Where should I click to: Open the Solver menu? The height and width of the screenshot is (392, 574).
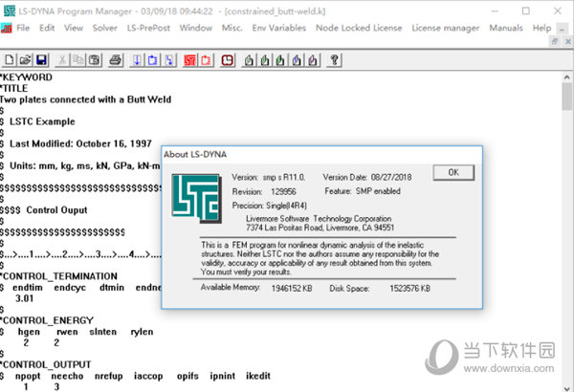point(104,28)
